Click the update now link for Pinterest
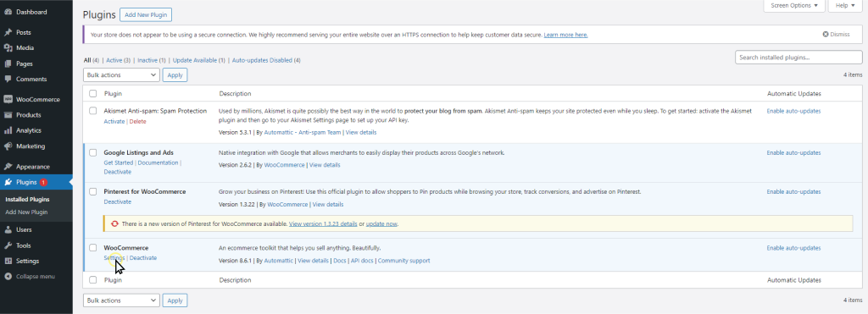 (x=382, y=224)
